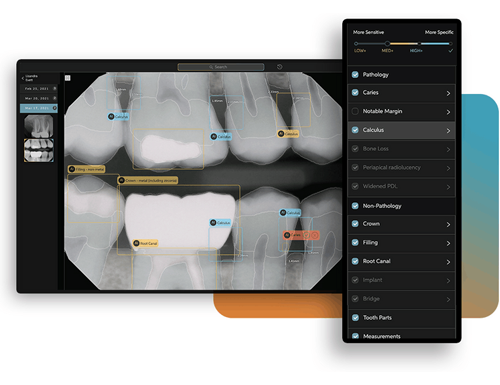Toggle the Pathology group checkbox

pyautogui.click(x=355, y=74)
